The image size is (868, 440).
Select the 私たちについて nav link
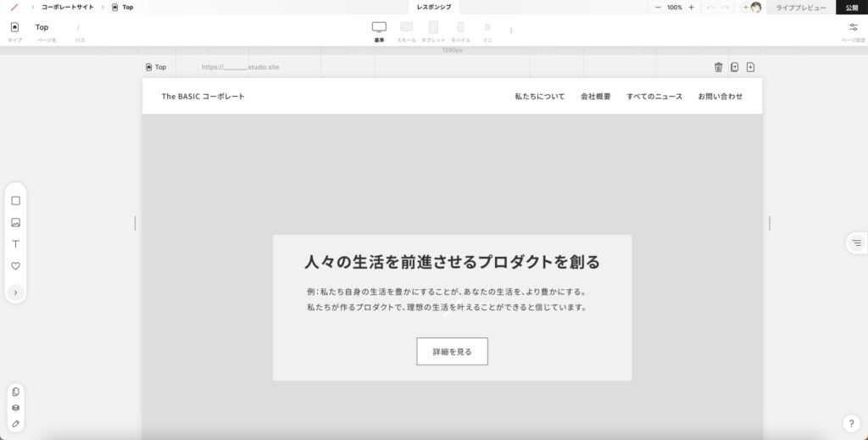coord(540,97)
